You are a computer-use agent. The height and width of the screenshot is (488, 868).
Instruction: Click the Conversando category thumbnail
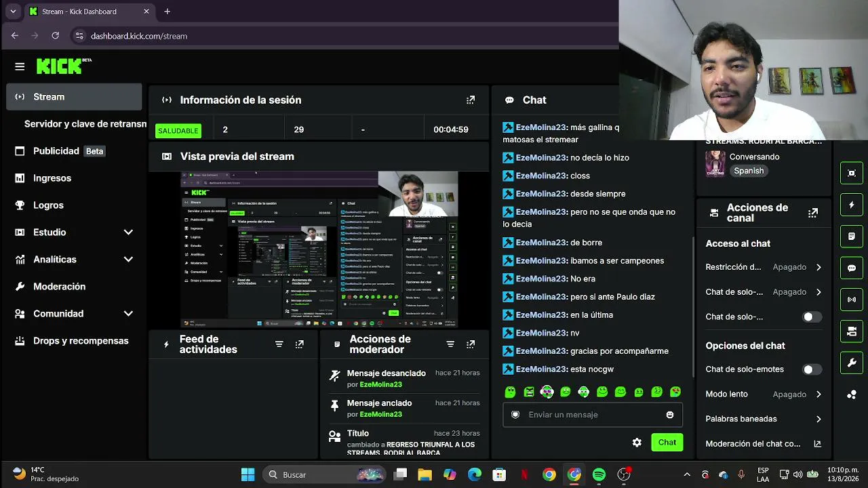pyautogui.click(x=715, y=163)
